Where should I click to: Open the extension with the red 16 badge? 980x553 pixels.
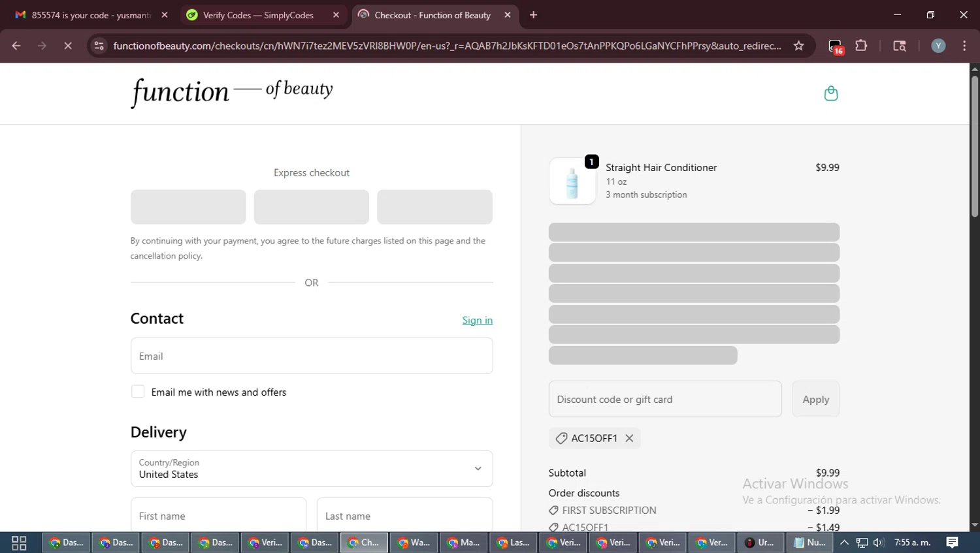pyautogui.click(x=836, y=46)
